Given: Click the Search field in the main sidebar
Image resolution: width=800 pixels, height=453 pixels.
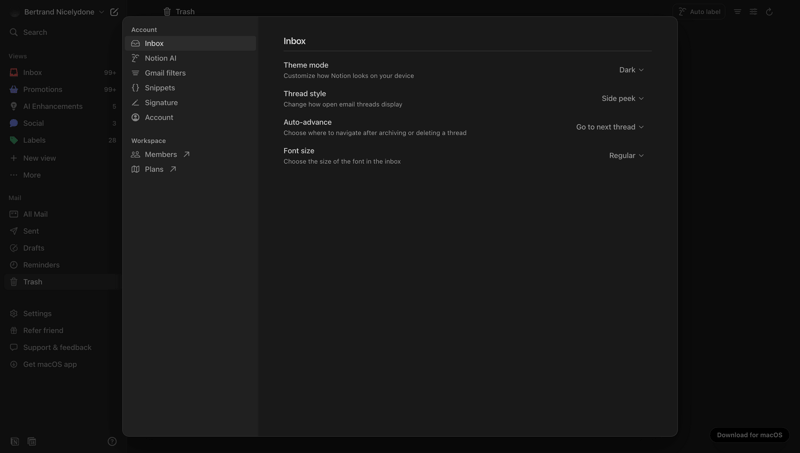Looking at the screenshot, I should (61, 32).
